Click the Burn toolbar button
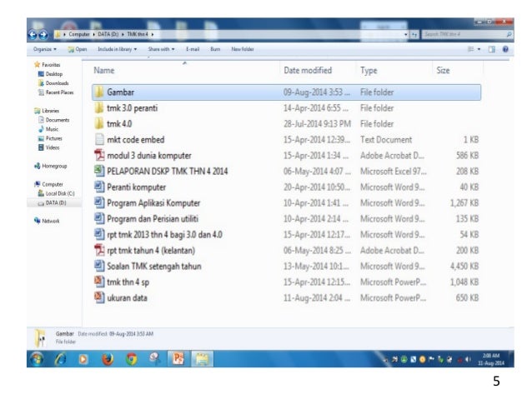This screenshot has width=532, height=399. [x=215, y=48]
